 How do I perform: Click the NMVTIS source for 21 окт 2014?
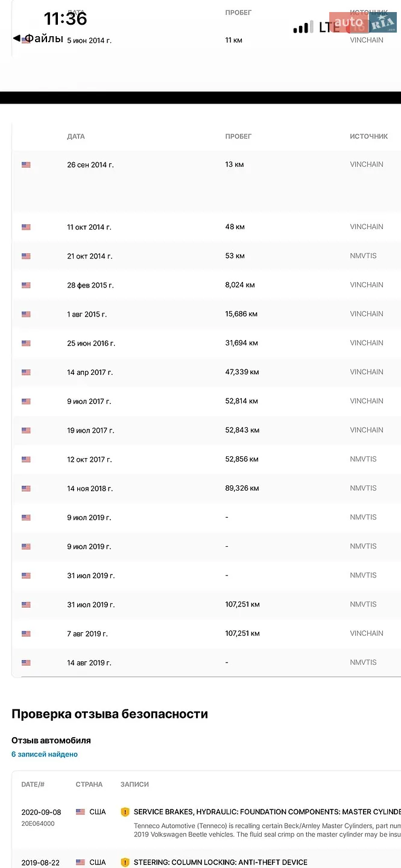coord(363,256)
